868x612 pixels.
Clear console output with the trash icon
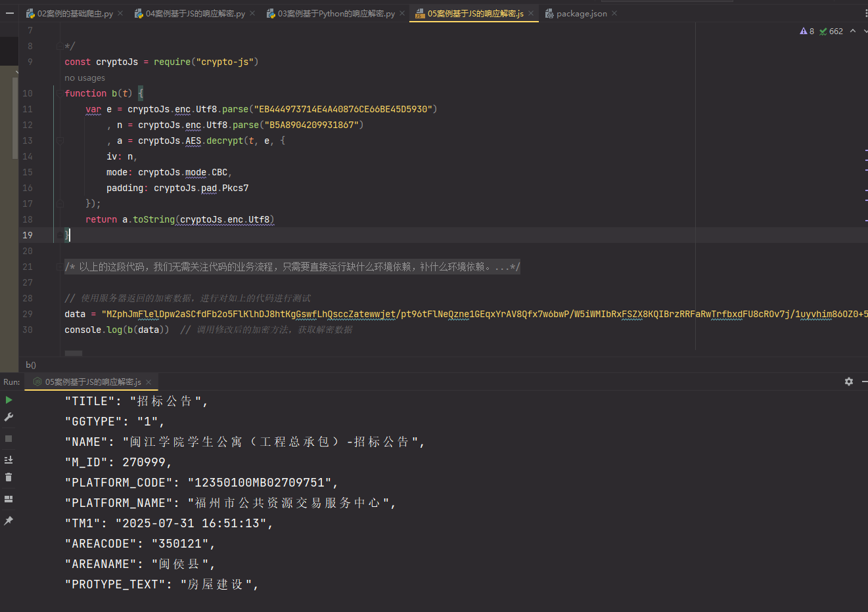pos(9,477)
